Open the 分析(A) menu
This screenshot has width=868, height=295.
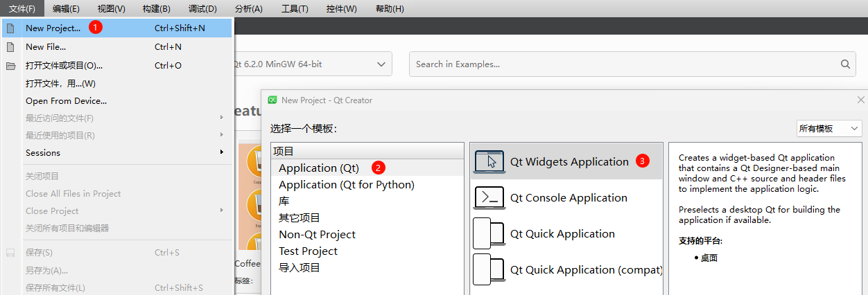click(x=248, y=8)
